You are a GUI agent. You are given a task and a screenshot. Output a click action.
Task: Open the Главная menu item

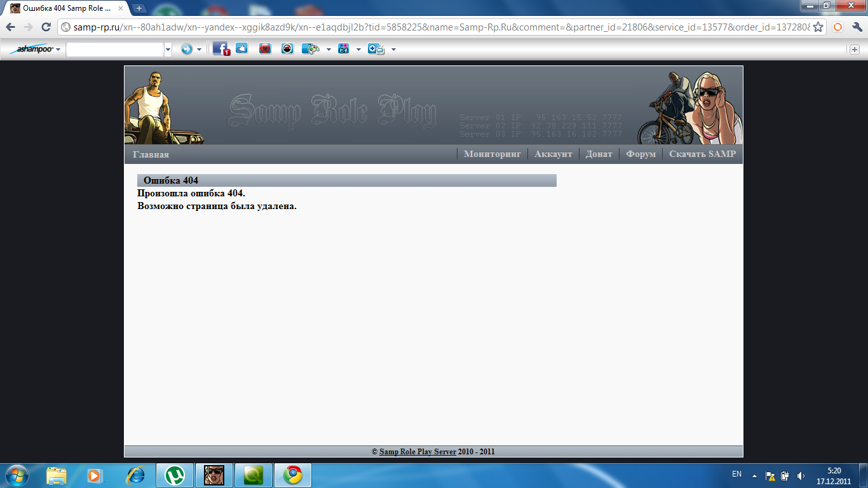click(151, 154)
